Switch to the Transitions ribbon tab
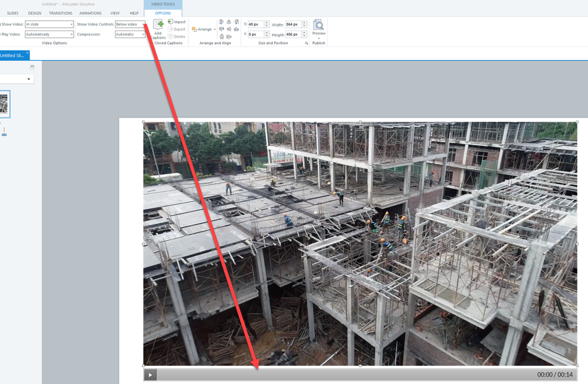The image size is (588, 384). 61,13
